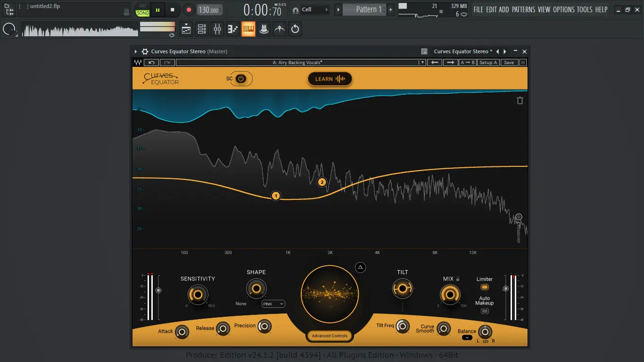Click the headphone metronome icon beside Cell
The height and width of the screenshot is (362, 644).
296,10
